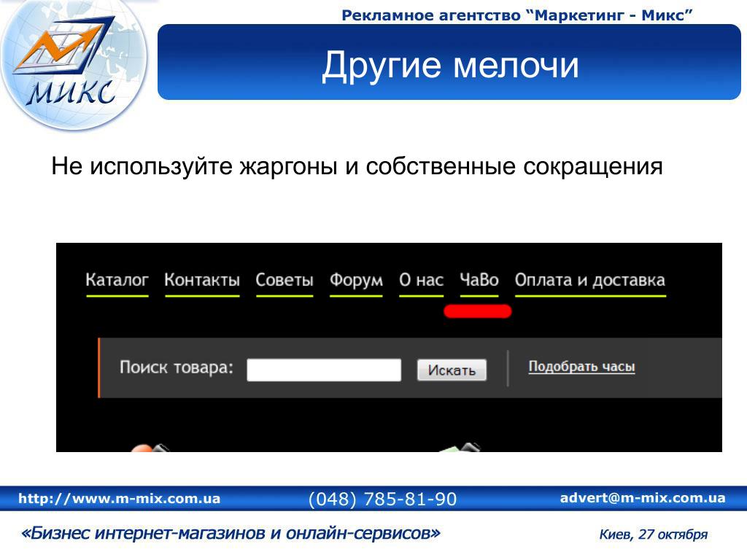The image size is (747, 560).
Task: Click the http://www.m-mix.com.ua address
Action: tap(119, 499)
